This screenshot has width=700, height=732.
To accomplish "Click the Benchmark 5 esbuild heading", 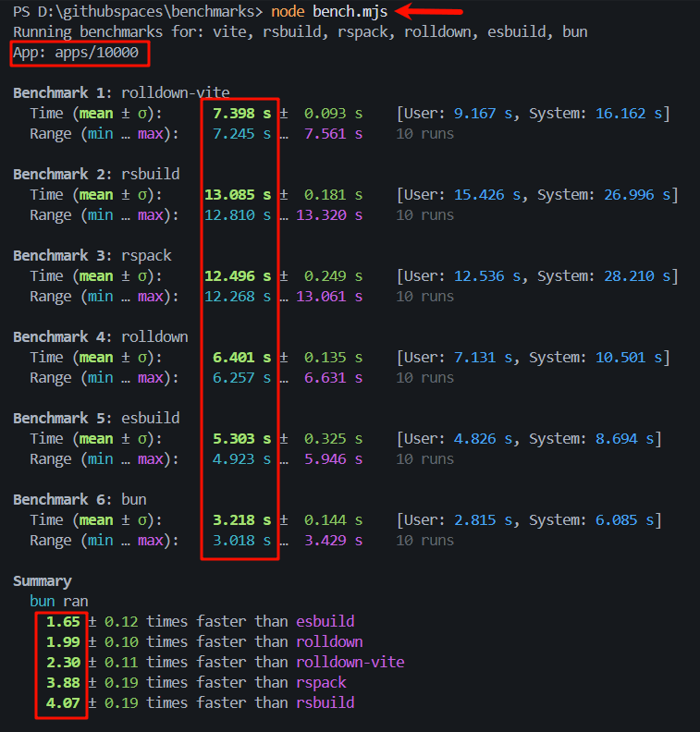I will tap(96, 419).
